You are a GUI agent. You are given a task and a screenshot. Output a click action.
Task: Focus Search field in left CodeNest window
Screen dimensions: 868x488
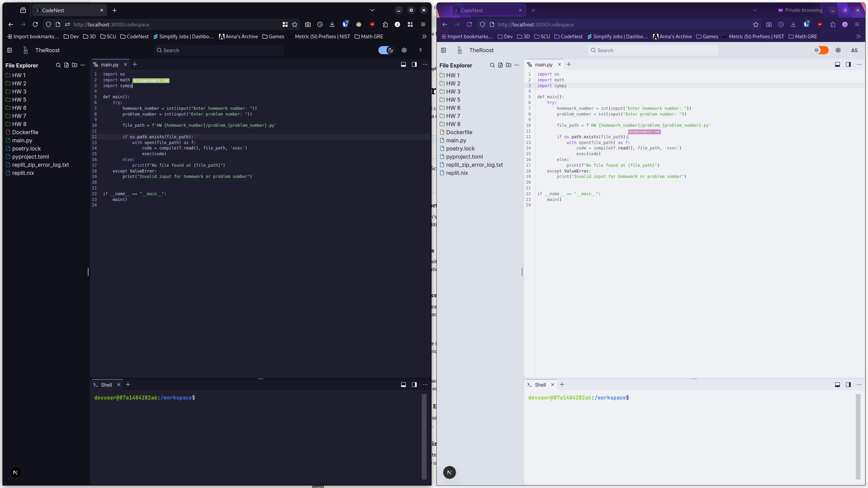pos(219,50)
